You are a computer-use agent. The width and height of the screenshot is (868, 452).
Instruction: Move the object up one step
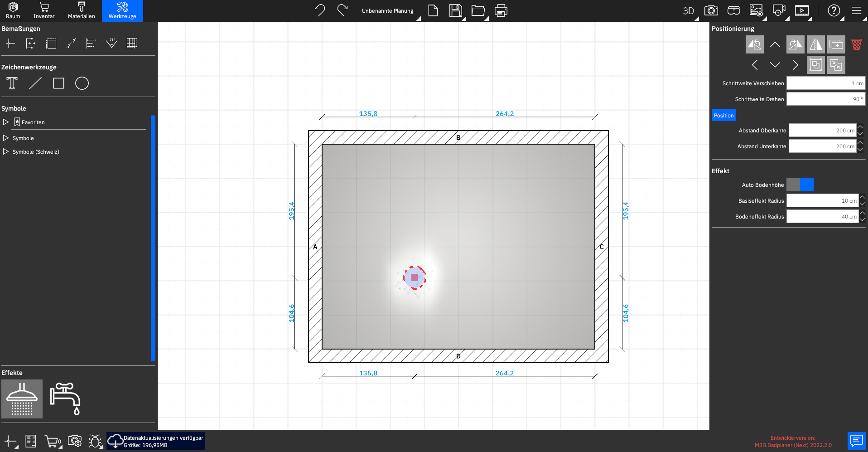pyautogui.click(x=775, y=44)
